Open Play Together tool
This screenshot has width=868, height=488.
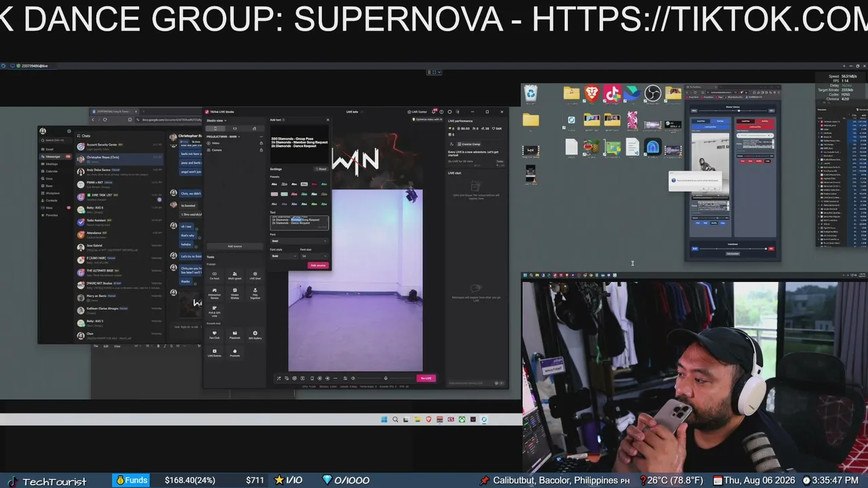[255, 293]
